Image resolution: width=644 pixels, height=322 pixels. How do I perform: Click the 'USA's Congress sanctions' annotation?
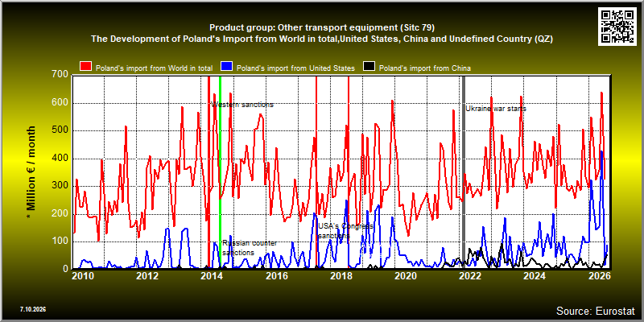(x=345, y=231)
